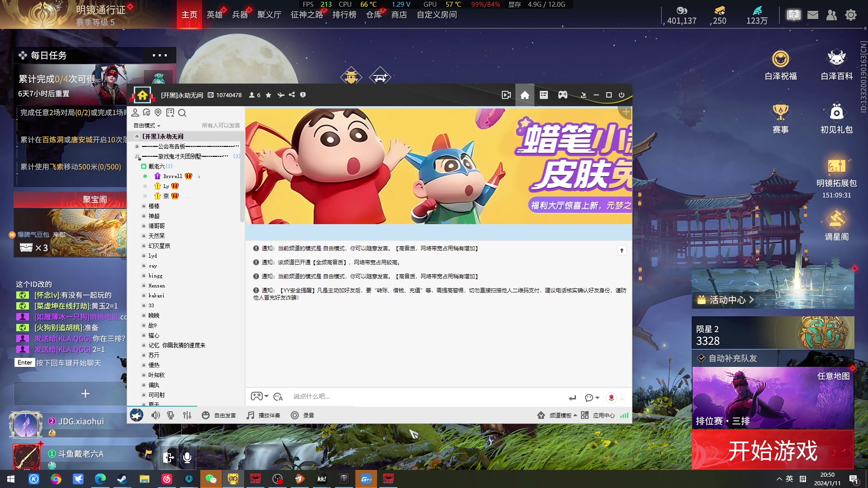Screen dimensions: 868x488
Task: Click the in-game microphone icon
Action: (x=187, y=457)
